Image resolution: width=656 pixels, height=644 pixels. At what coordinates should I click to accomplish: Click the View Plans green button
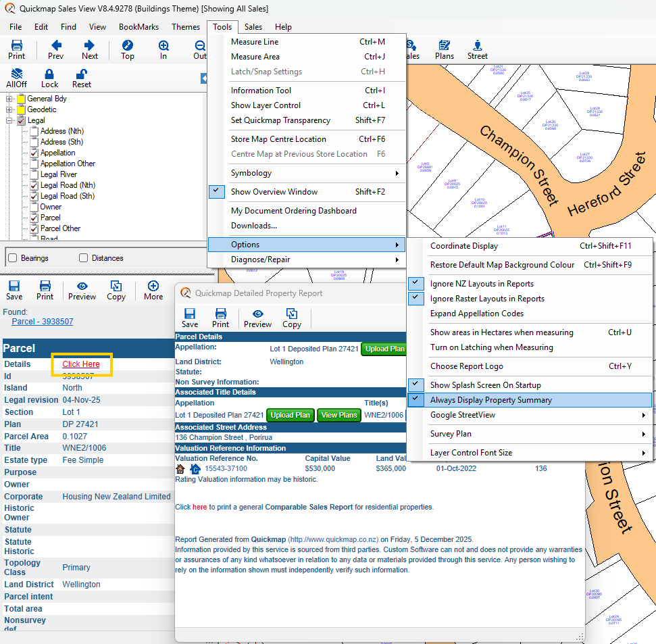338,415
